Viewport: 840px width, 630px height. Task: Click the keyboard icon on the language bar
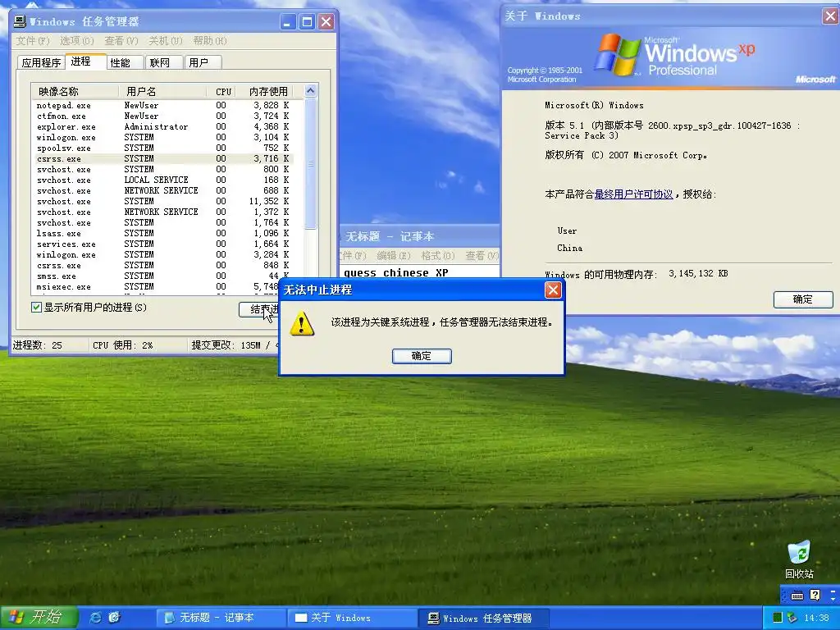[797, 596]
